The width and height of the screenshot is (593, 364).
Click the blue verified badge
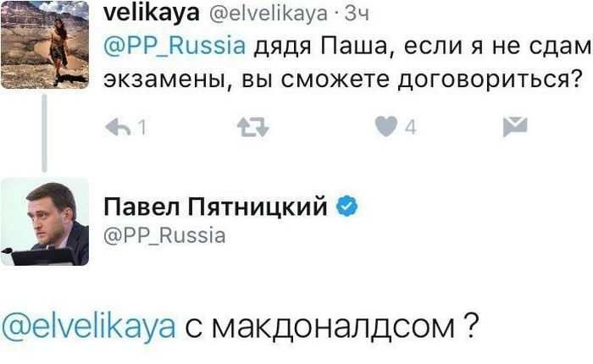click(347, 205)
